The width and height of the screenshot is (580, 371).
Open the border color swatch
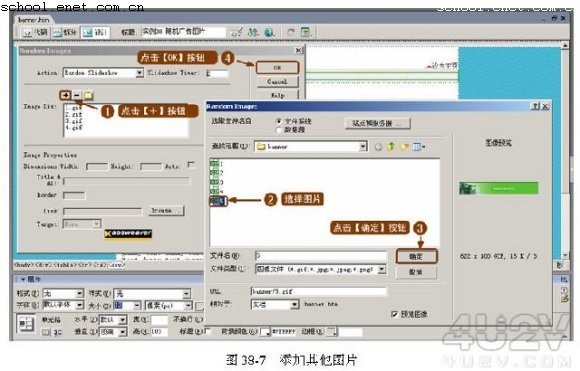[x=332, y=331]
